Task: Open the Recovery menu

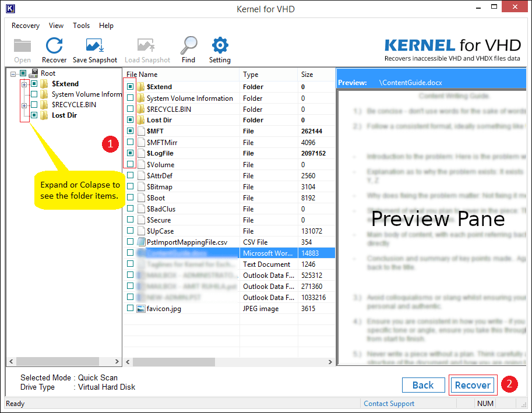Action: tap(26, 26)
